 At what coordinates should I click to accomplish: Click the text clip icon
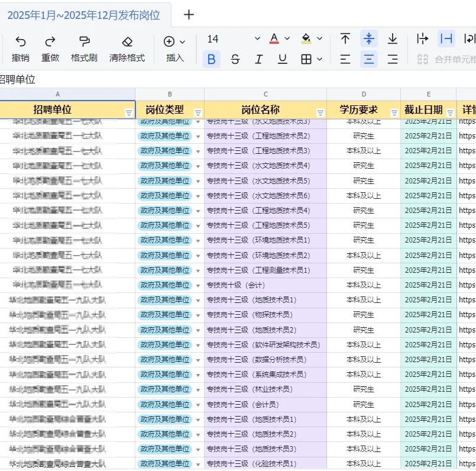tap(446, 38)
